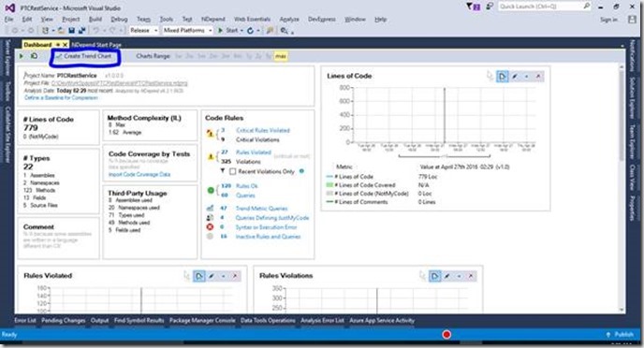Image resolution: width=644 pixels, height=348 pixels.
Task: Click the Open File folder icon in the toolbar
Action: [61, 30]
